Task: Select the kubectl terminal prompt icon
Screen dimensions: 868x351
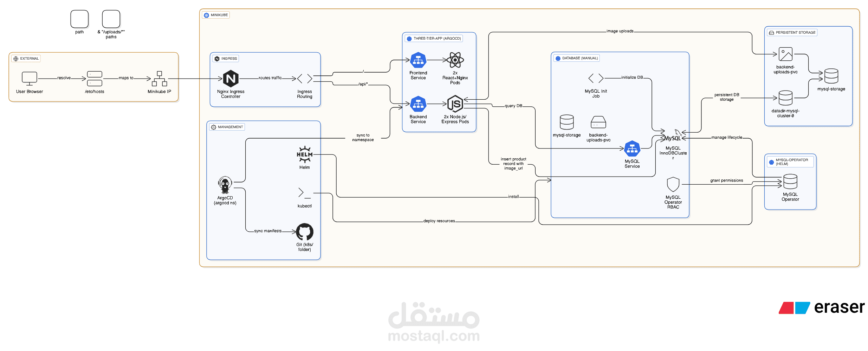Action: click(x=305, y=193)
